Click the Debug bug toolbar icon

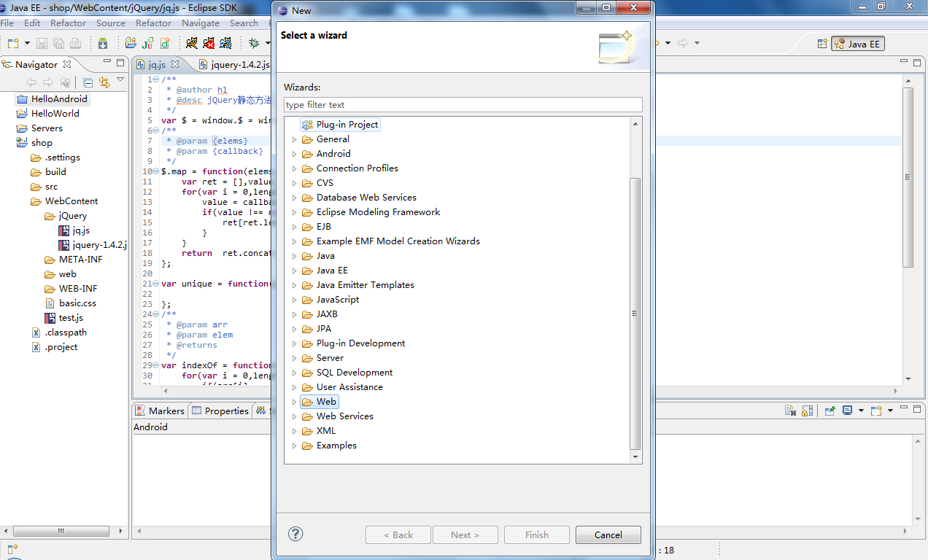254,44
